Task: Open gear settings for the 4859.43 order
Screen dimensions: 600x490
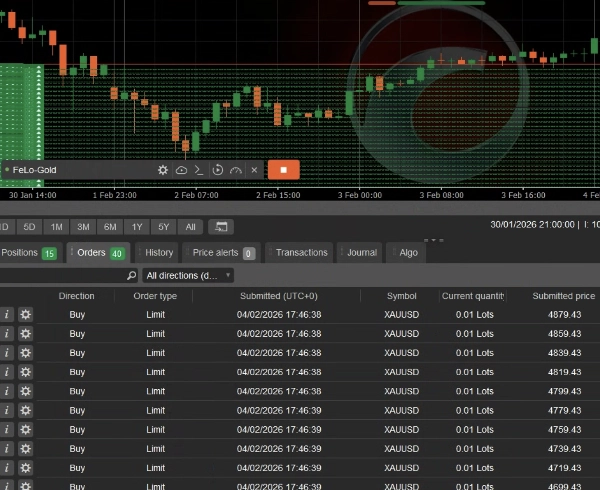Action: [x=25, y=333]
